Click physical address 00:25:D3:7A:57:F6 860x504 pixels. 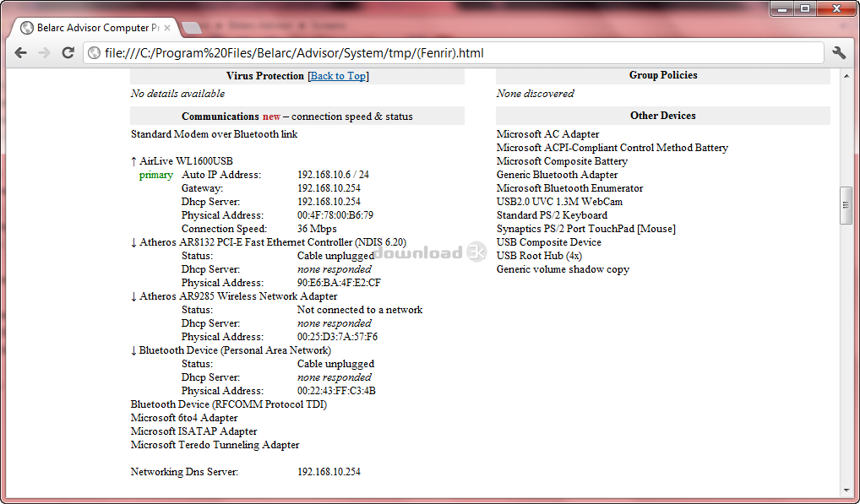click(337, 337)
